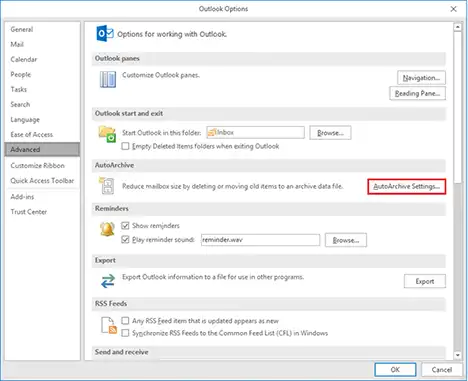This screenshot has height=381, width=468.
Task: Click the start folder icon
Action: pos(107,134)
